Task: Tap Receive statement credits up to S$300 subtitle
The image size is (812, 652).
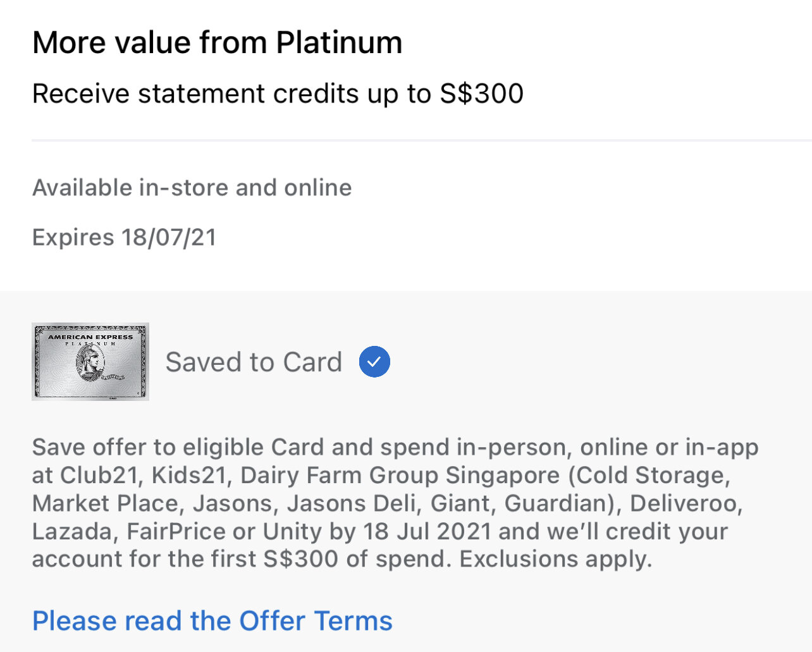Action: coord(278,94)
